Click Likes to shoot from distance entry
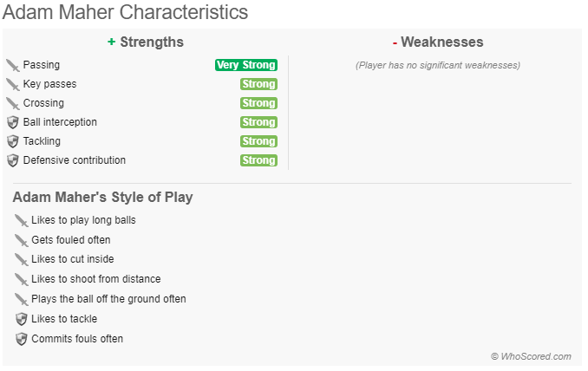 pyautogui.click(x=96, y=279)
